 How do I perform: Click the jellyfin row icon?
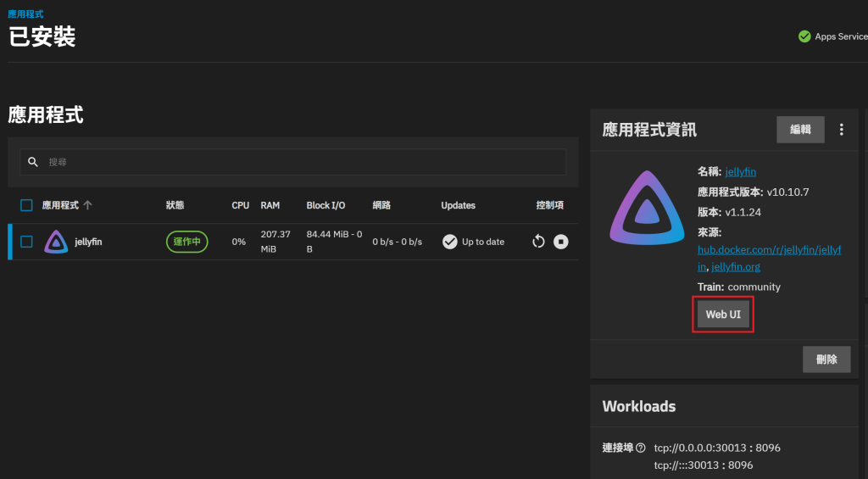click(x=56, y=242)
